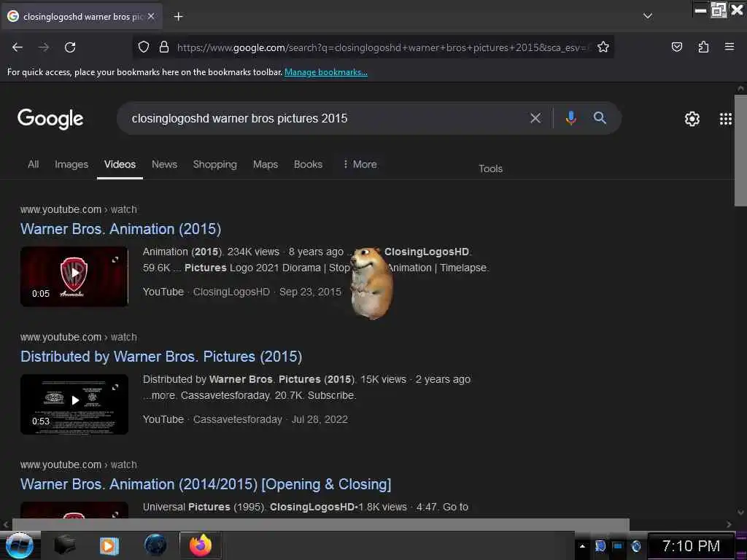Submit search with magnifying glass
The image size is (747, 560).
pos(600,118)
